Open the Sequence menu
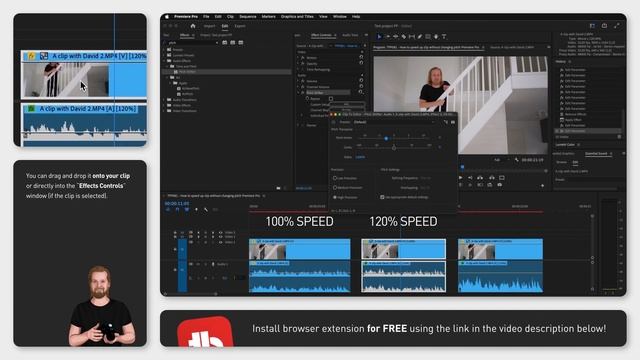 coord(248,17)
